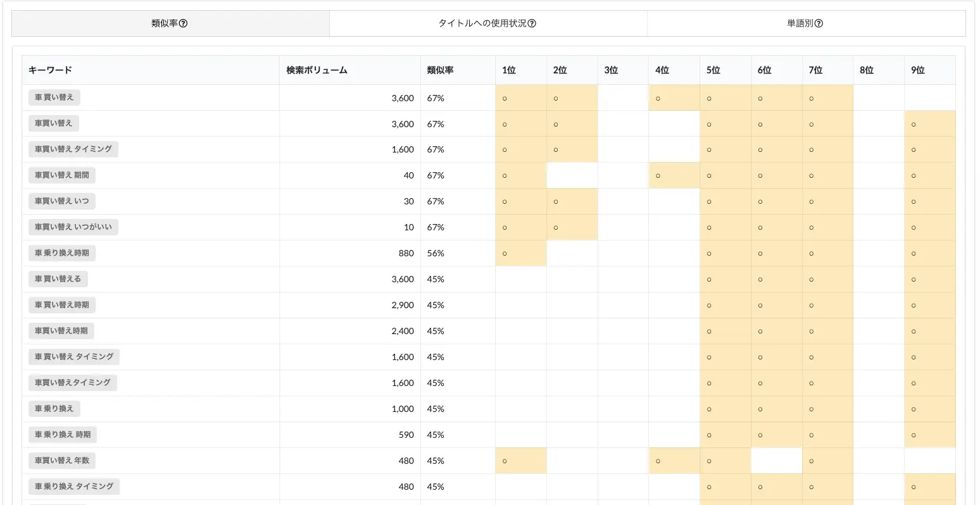Click the 車買い替え 期間 keyword tag
This screenshot has width=980, height=505.
pyautogui.click(x=62, y=175)
